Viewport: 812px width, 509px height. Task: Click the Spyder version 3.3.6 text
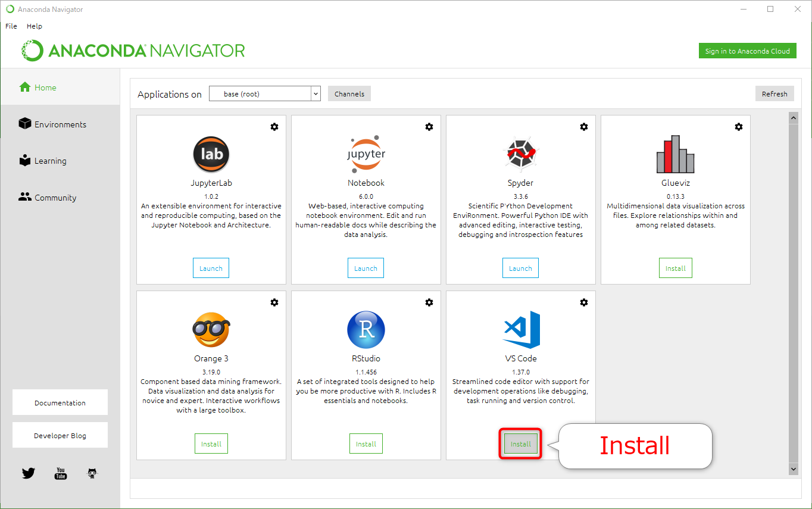(x=521, y=196)
